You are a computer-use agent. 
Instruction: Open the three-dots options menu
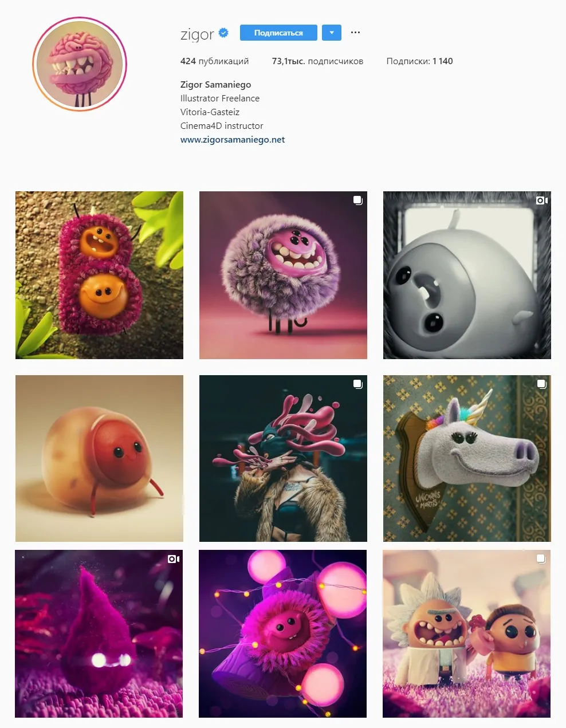[x=355, y=33]
